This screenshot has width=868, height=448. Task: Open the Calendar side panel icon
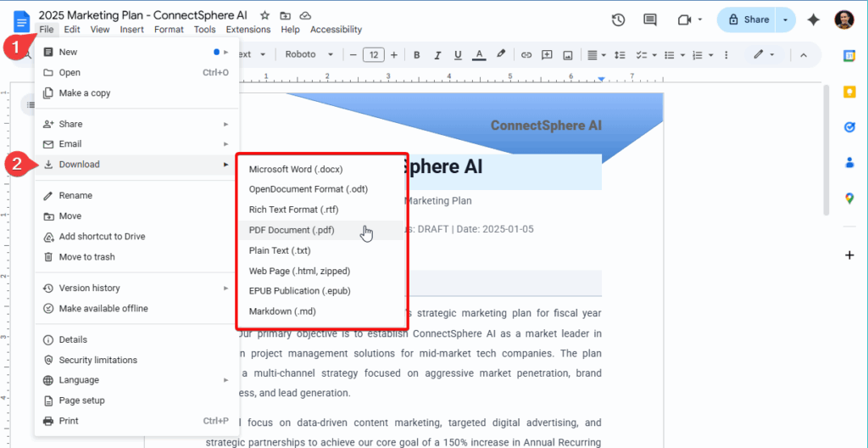point(849,55)
